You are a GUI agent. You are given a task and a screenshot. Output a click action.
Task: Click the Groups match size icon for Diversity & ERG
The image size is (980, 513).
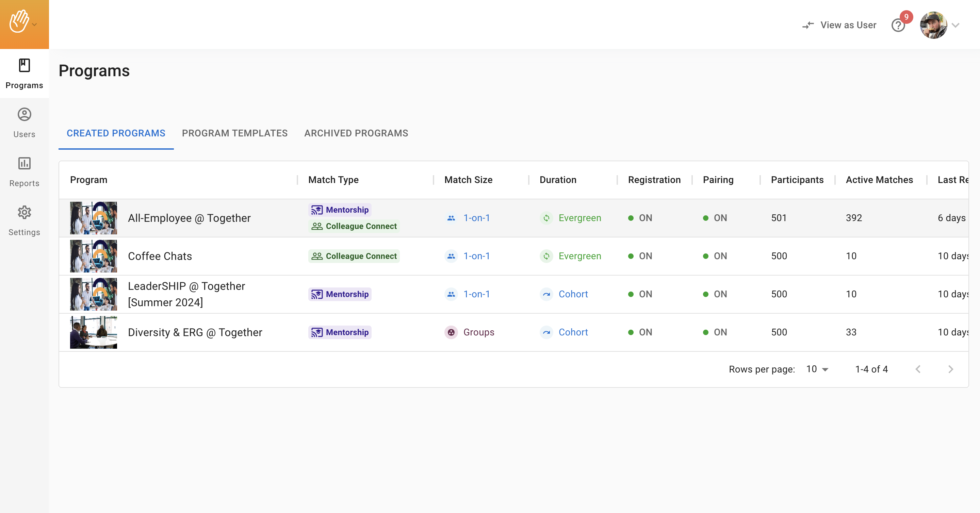451,332
